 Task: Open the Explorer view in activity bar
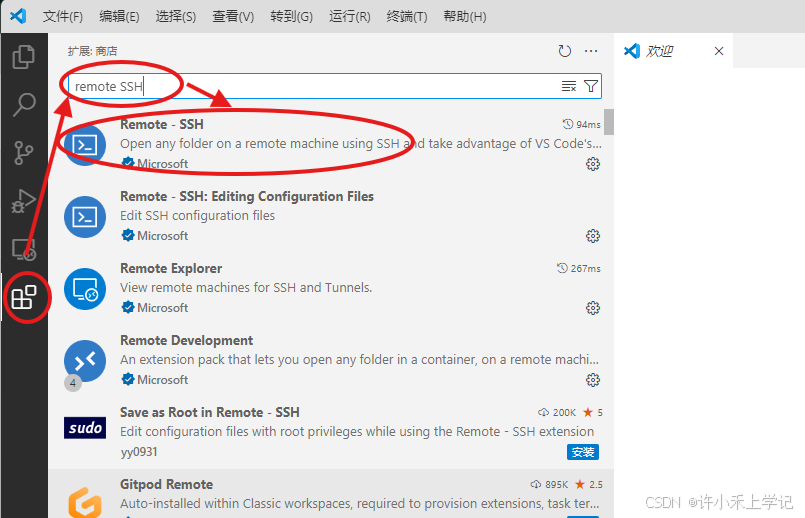pyautogui.click(x=24, y=56)
